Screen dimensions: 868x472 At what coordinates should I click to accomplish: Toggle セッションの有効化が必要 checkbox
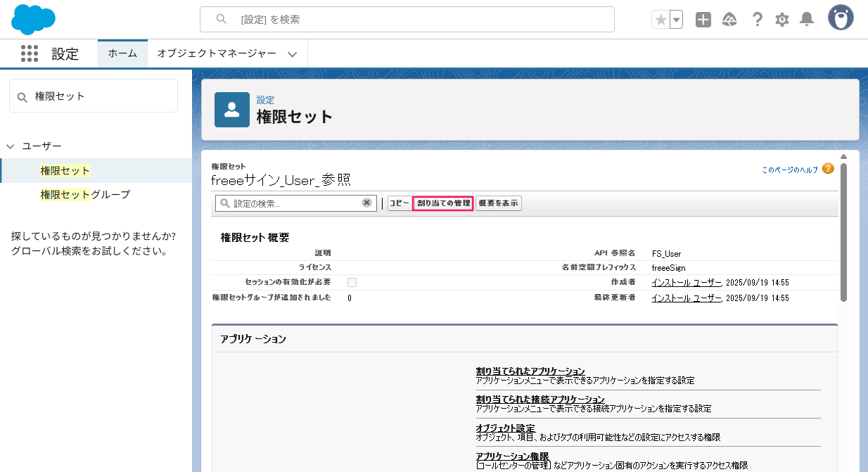click(352, 282)
